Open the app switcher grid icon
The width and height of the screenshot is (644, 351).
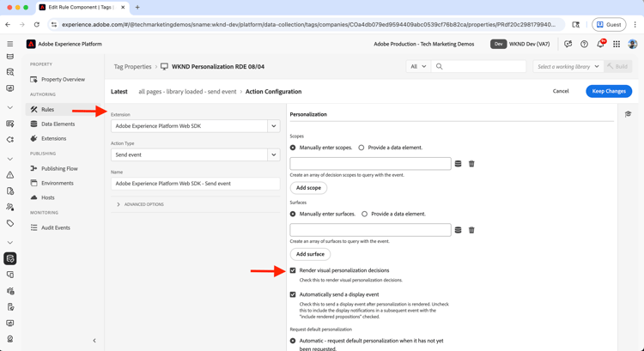click(x=617, y=44)
